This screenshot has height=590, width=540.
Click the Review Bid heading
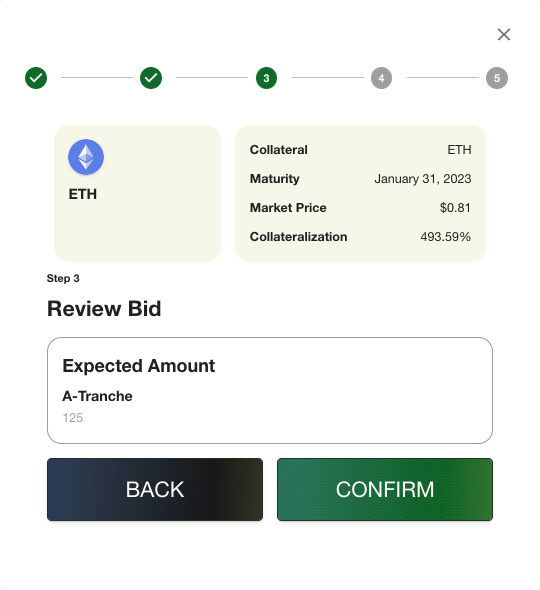coord(104,309)
